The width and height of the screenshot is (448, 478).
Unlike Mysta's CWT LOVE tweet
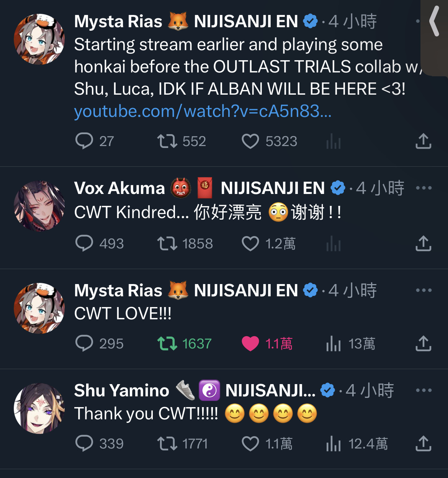[267, 343]
